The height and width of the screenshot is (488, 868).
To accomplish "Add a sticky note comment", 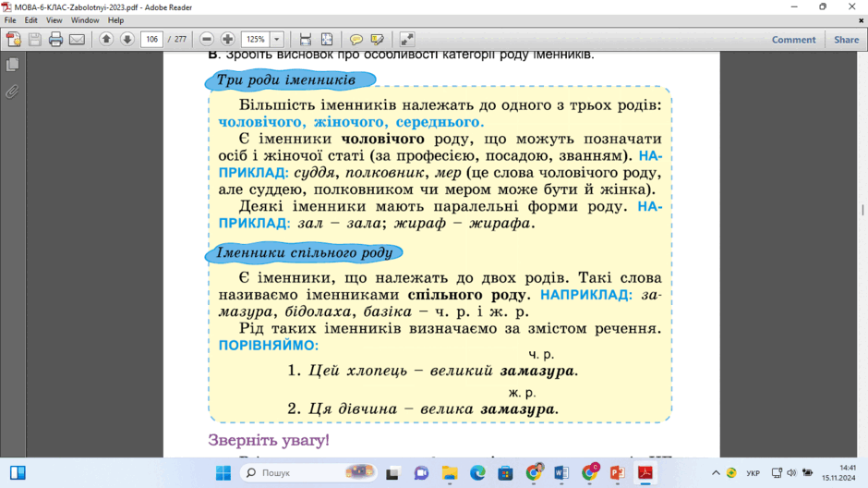I will (356, 40).
